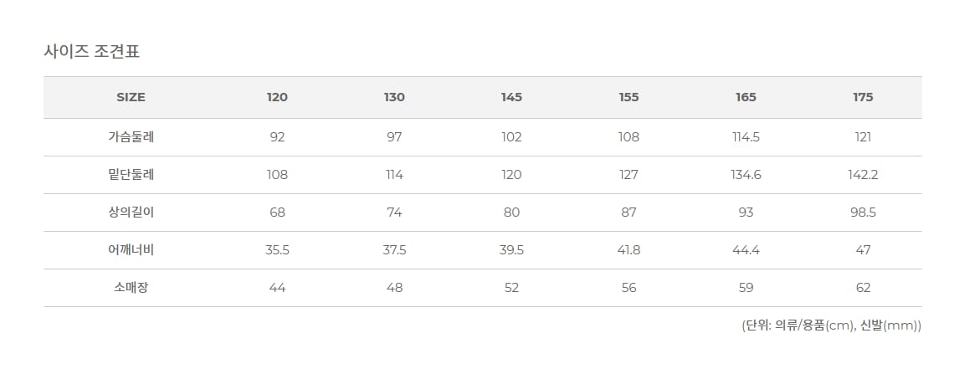Click sleeve value 52 for size 145
Image resolution: width=980 pixels, height=374 pixels.
pos(511,288)
